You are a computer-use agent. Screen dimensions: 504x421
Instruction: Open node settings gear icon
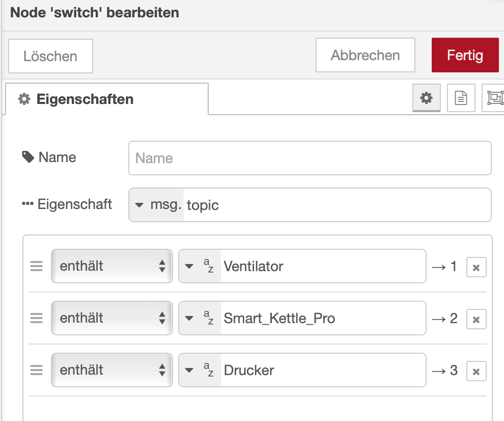426,98
